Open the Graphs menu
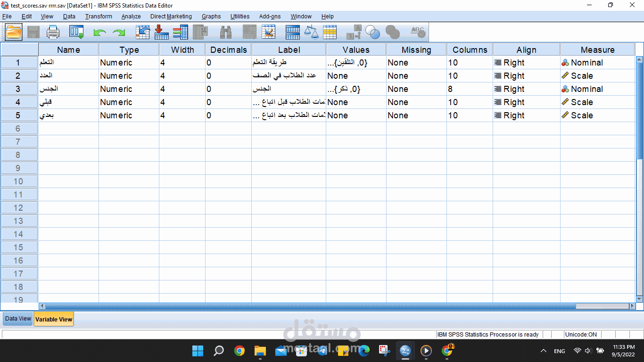Image resolution: width=644 pixels, height=362 pixels. coord(211,16)
